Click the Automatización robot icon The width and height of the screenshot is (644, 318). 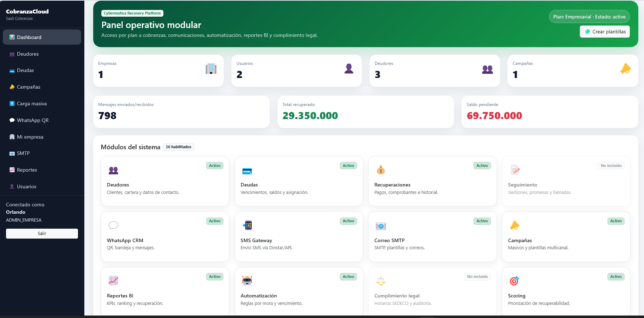pos(247,280)
